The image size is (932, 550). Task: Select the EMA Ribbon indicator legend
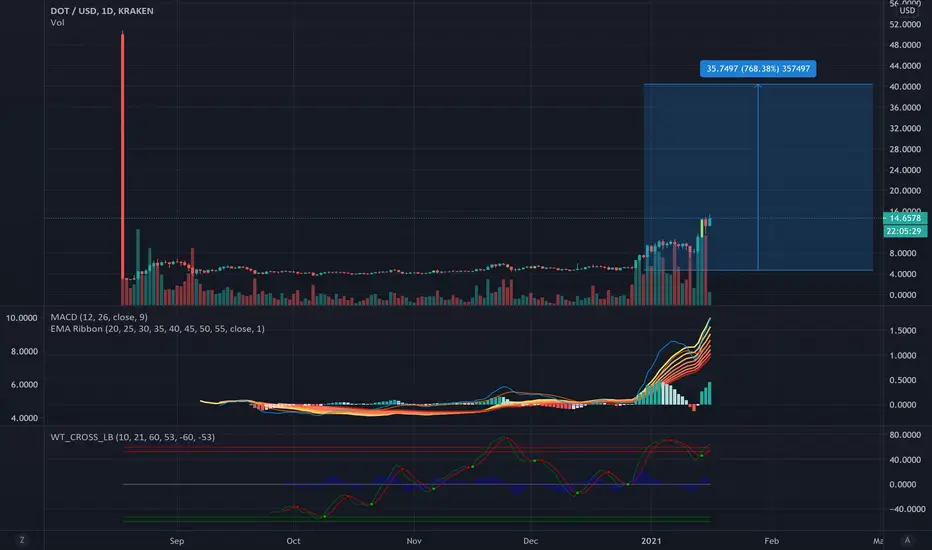(x=158, y=328)
